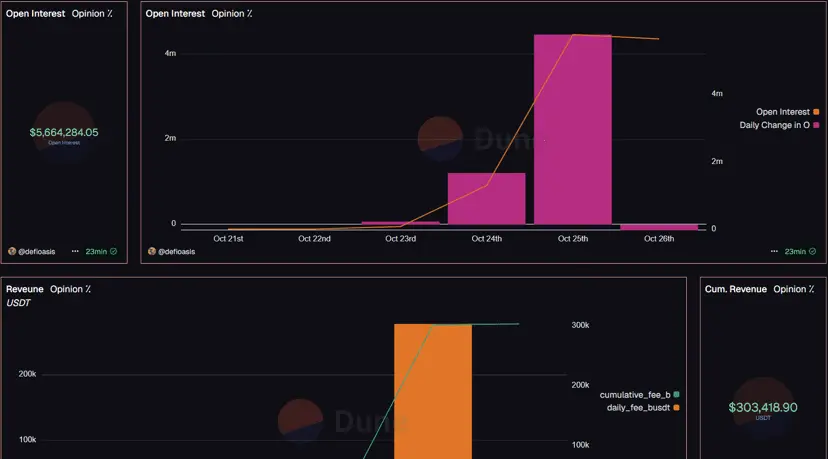
Task: Select the orange daily fee bar in the Revenue chart
Action: pos(433,391)
